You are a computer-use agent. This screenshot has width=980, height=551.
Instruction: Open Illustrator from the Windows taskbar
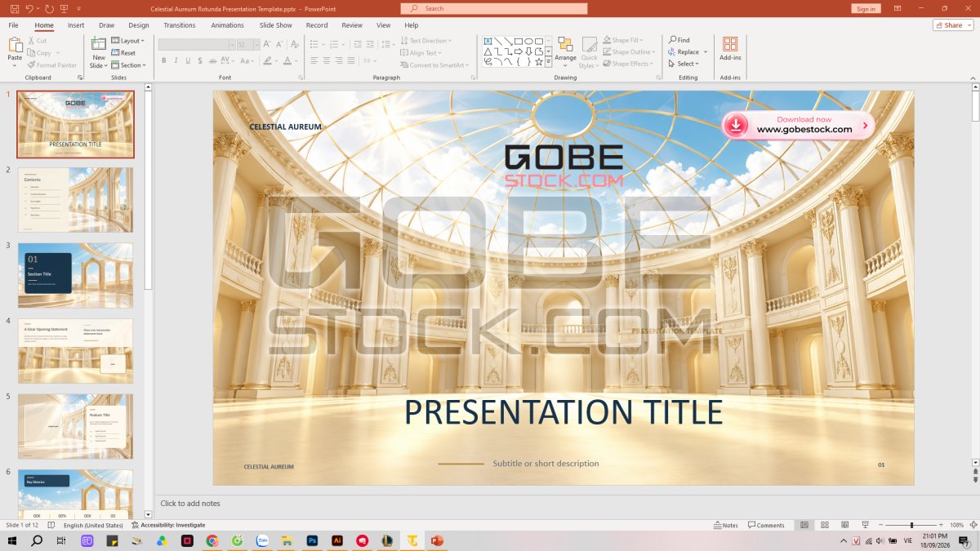tap(336, 540)
